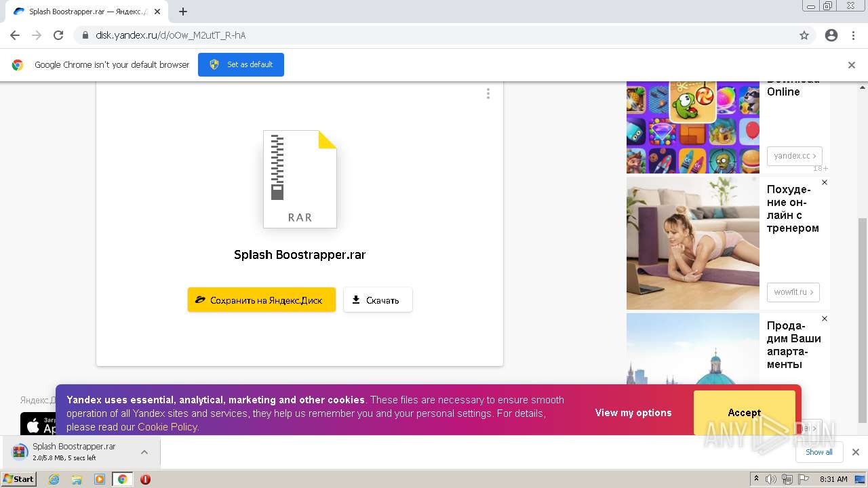Save file to Yandex Disk
Screen dimensions: 868x488
pos(262,300)
